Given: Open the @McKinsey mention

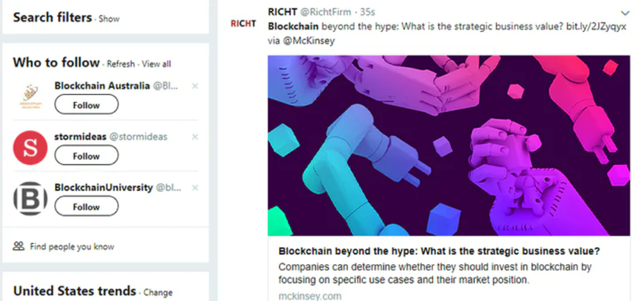Looking at the screenshot, I should (309, 41).
